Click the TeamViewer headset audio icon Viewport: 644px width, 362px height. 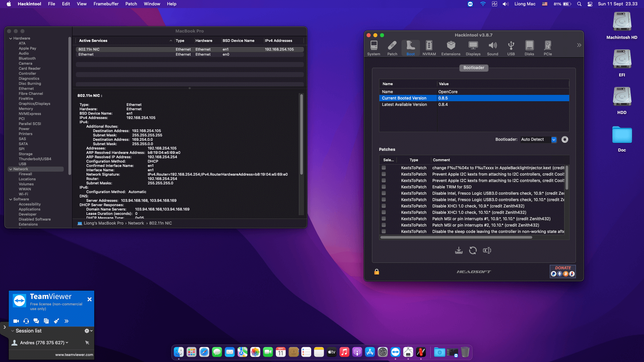click(26, 321)
